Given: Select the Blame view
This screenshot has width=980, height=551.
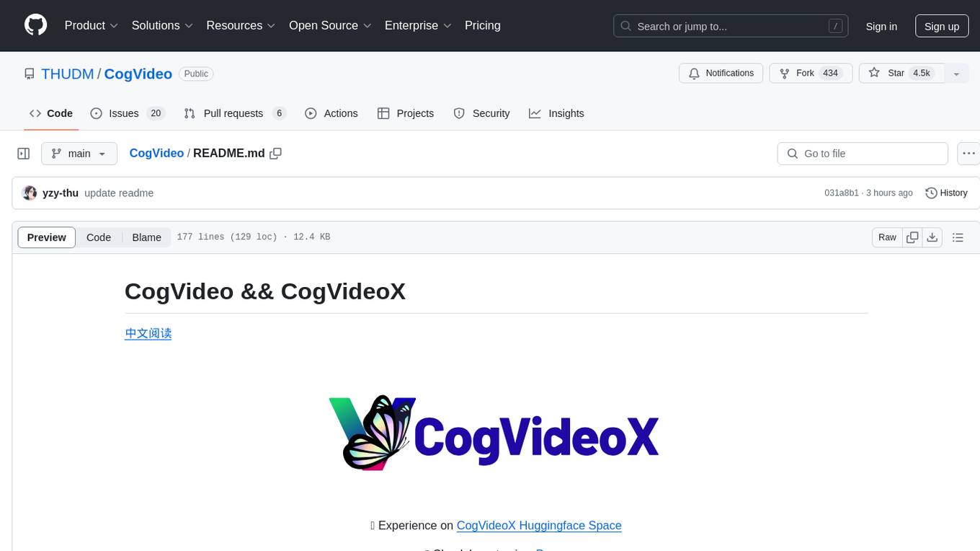Looking at the screenshot, I should coord(147,237).
